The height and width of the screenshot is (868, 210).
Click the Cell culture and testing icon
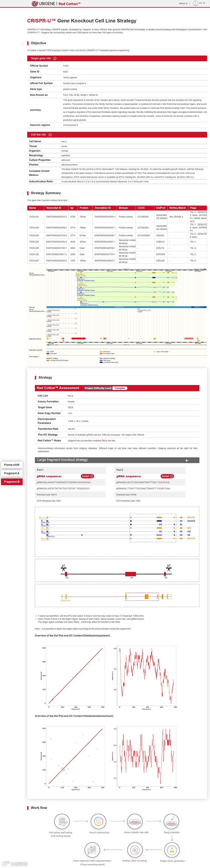[62, 822]
